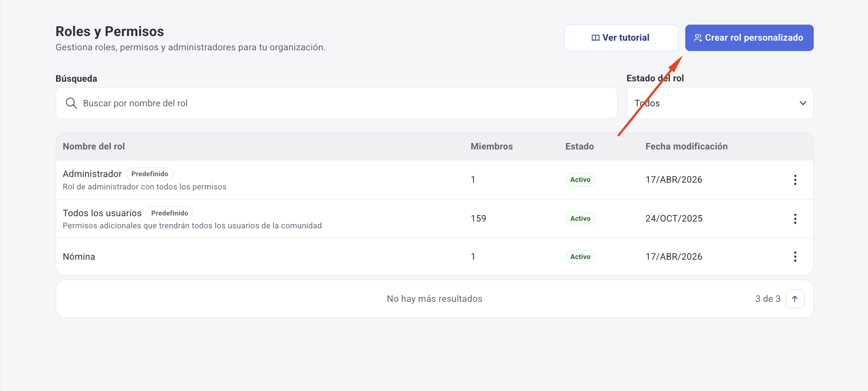
Task: Click the Predefinido badge next to Administrador
Action: [x=150, y=174]
